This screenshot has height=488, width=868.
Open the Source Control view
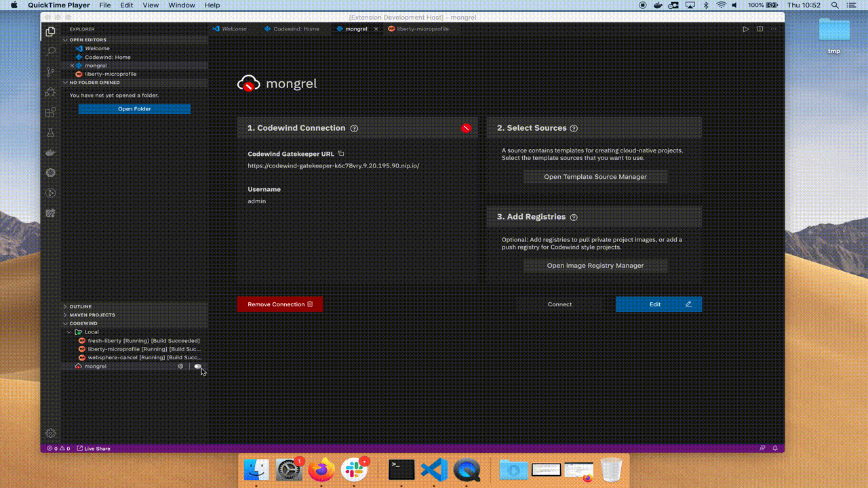[50, 71]
